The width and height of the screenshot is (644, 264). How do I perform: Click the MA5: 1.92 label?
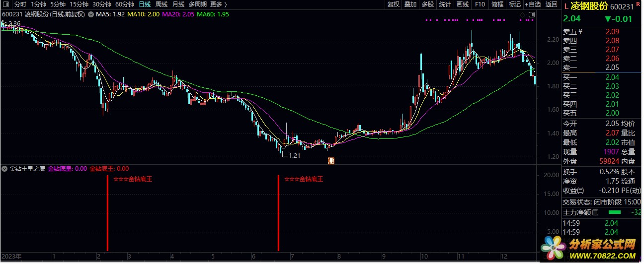(x=110, y=14)
